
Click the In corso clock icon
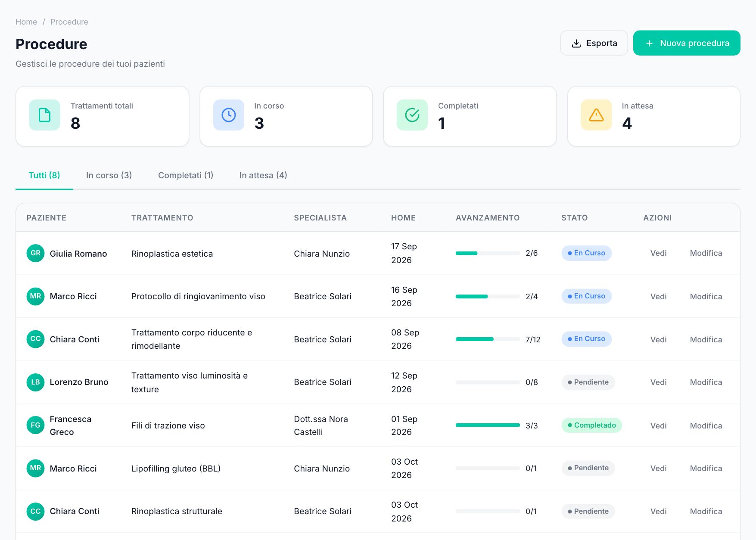pyautogui.click(x=228, y=115)
